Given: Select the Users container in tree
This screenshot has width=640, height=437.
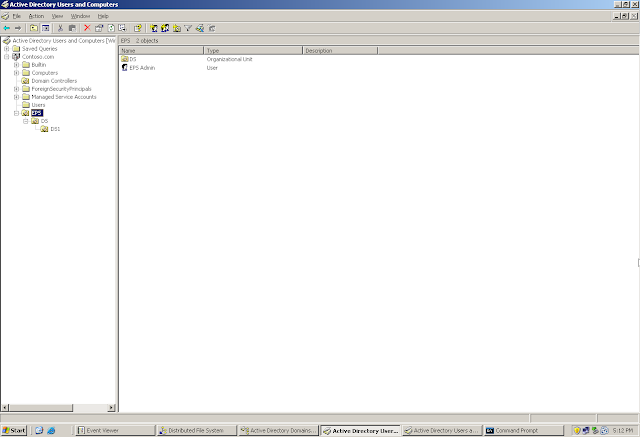Looking at the screenshot, I should 38,105.
